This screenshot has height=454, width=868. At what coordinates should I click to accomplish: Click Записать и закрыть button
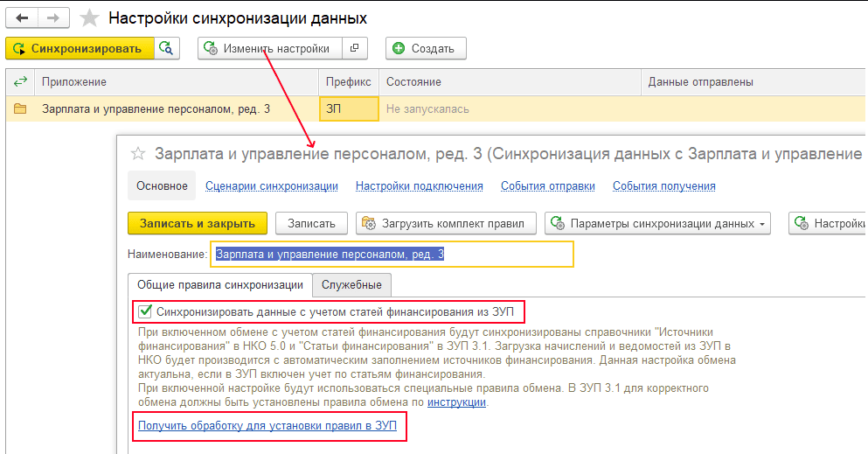click(x=197, y=223)
